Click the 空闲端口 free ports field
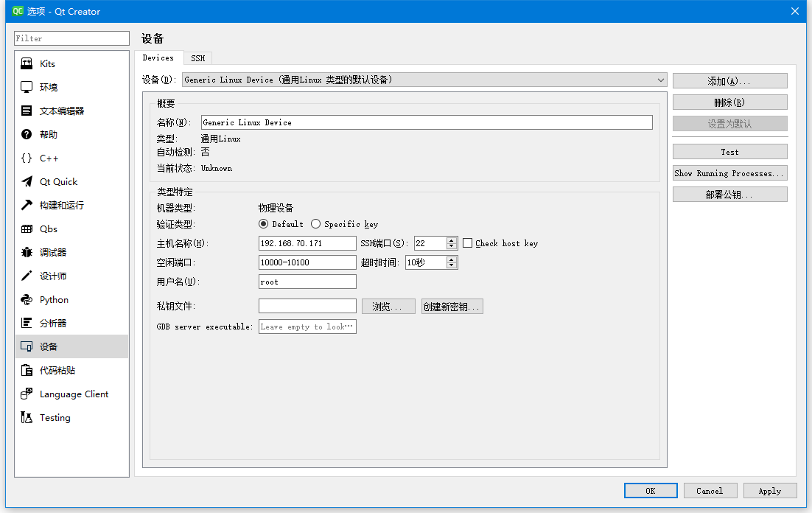The image size is (812, 513). 307,262
